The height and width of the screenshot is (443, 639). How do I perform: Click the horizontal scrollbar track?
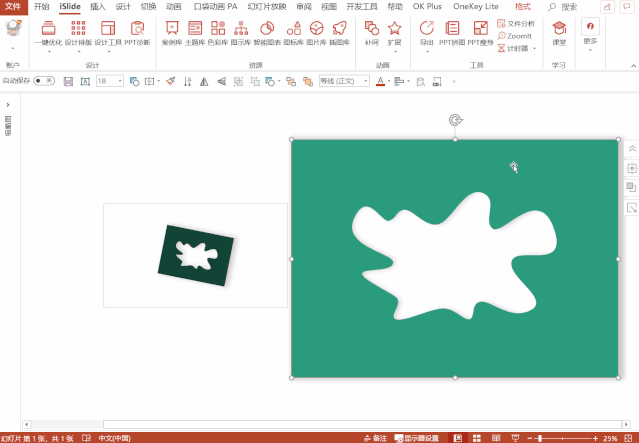click(326, 425)
